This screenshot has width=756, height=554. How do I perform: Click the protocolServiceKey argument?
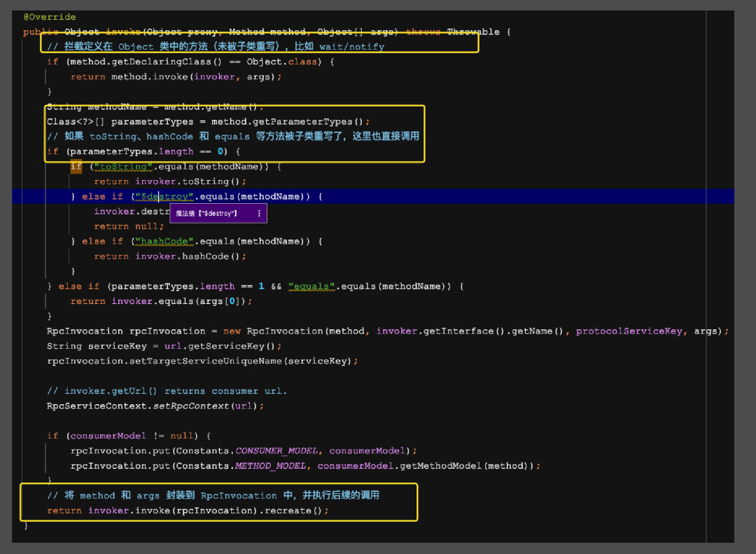pos(628,331)
